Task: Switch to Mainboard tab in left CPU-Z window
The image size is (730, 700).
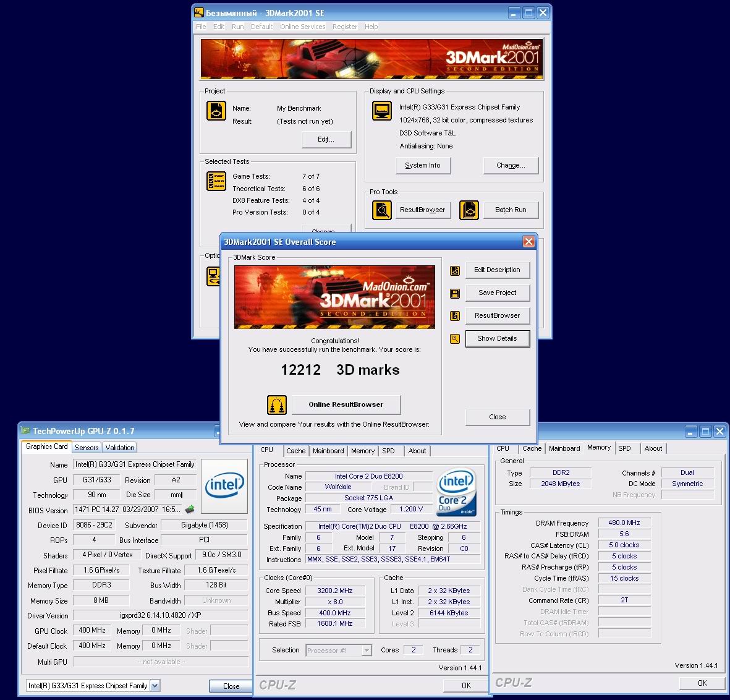Action: [328, 451]
